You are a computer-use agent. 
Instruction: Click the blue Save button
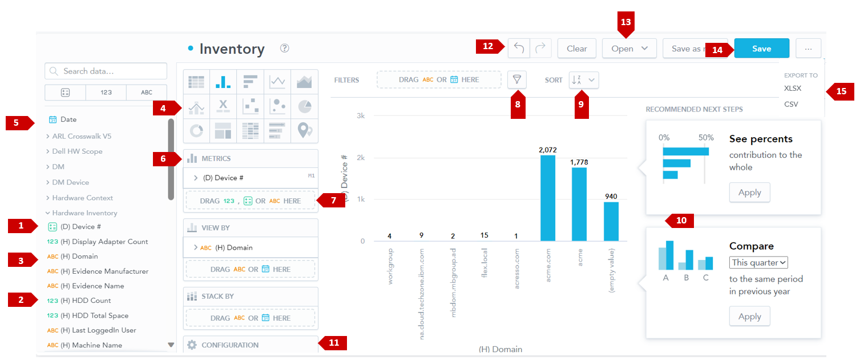pos(761,49)
